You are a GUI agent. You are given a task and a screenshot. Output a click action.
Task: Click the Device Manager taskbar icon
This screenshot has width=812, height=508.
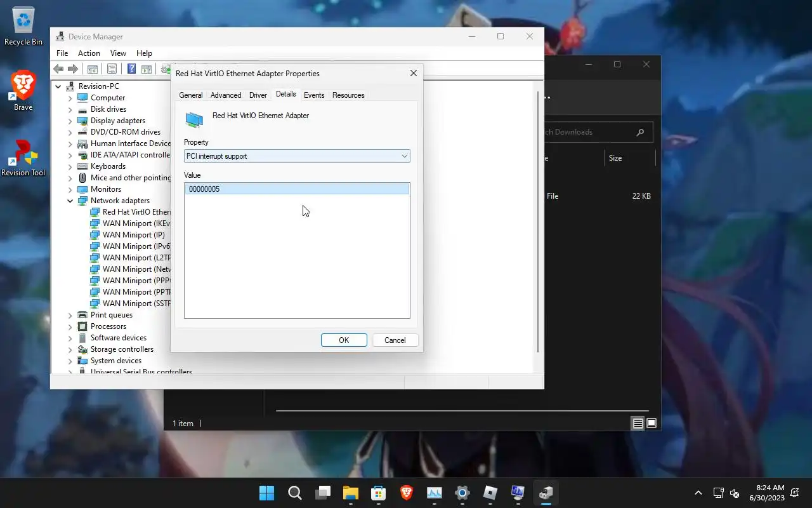pos(546,493)
